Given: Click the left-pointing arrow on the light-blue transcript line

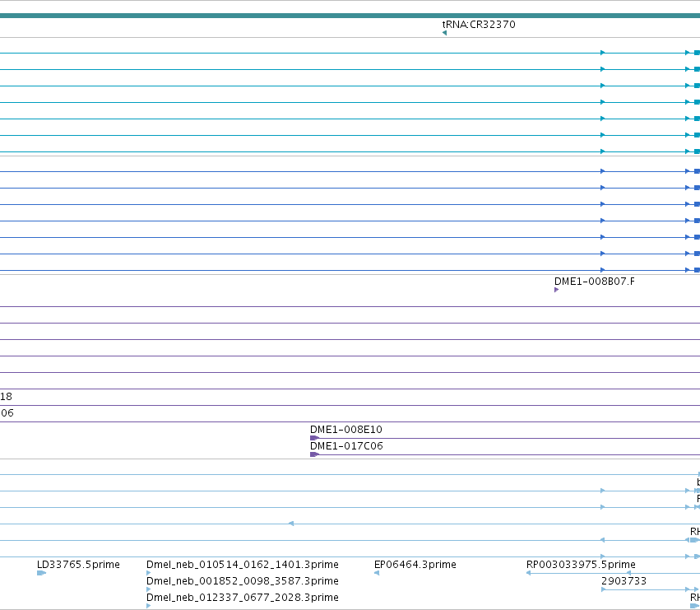Looking at the screenshot, I should pyautogui.click(x=291, y=524).
